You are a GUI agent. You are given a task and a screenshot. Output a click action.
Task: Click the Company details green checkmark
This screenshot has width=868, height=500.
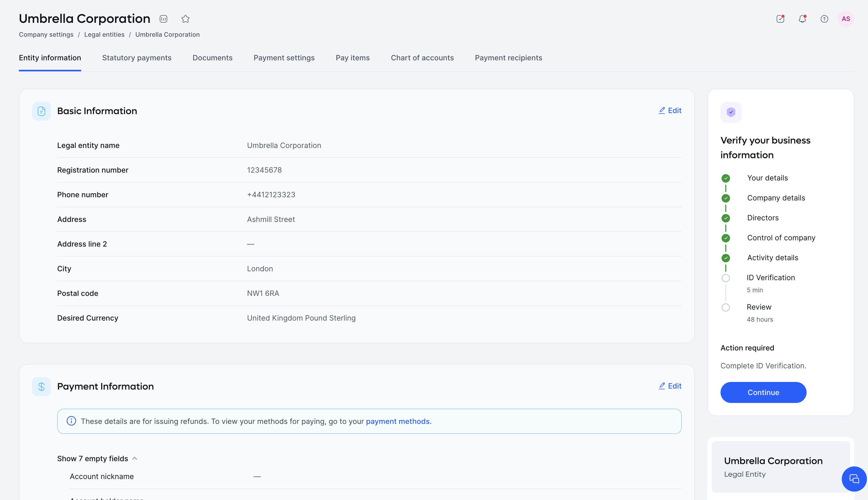(726, 198)
